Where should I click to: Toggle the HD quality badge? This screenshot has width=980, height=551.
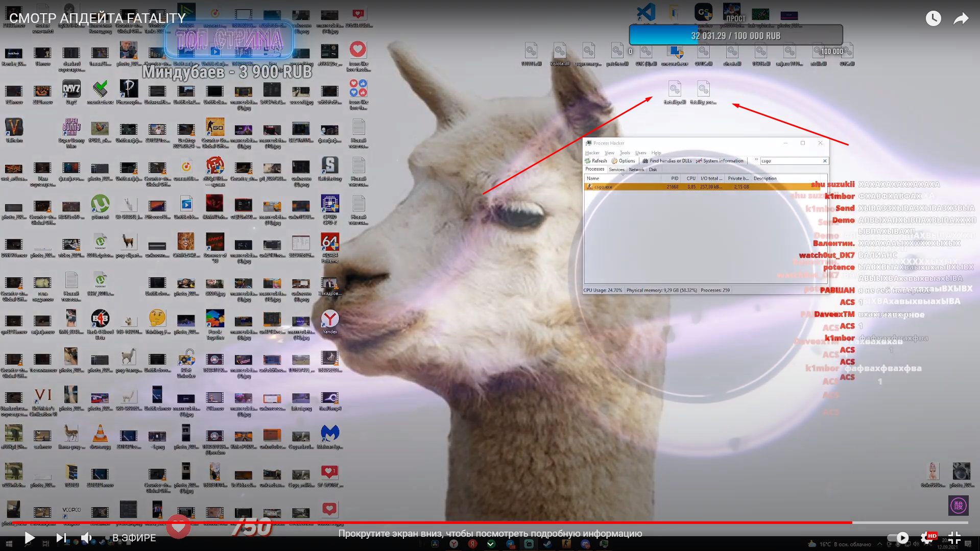[x=933, y=536]
